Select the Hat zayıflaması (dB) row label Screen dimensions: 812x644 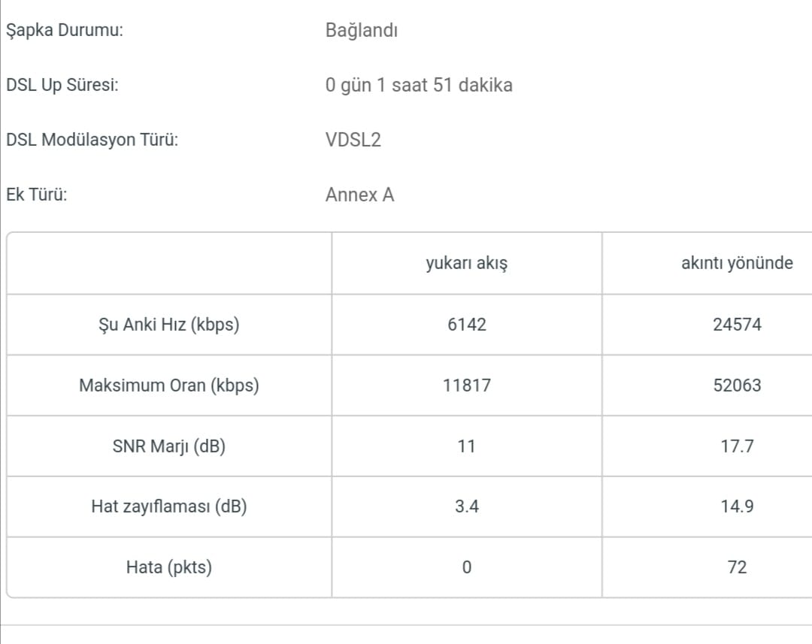[169, 506]
